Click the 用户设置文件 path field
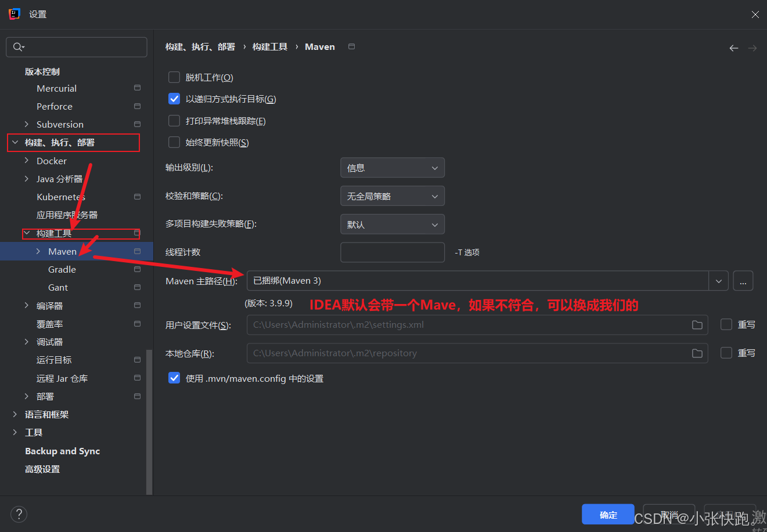The image size is (767, 532). (x=477, y=325)
